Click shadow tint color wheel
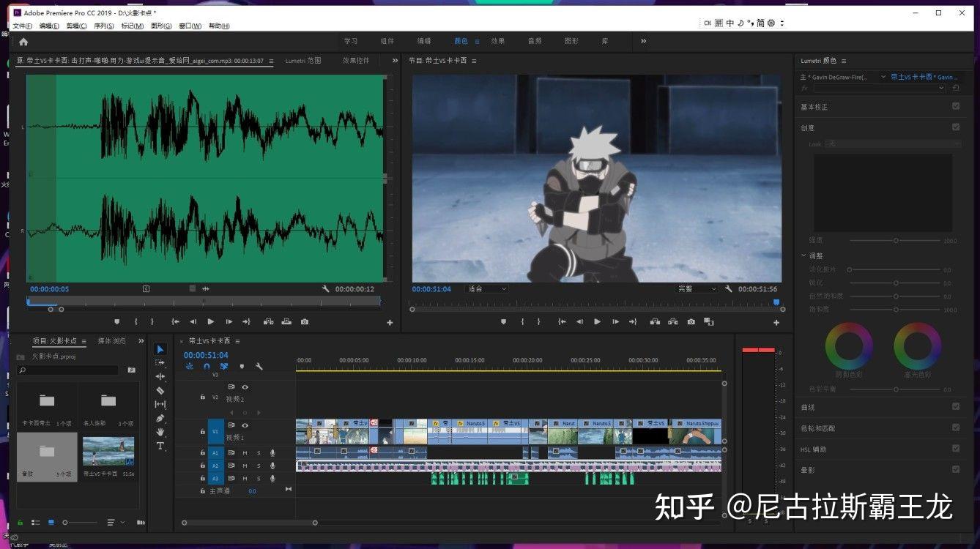Screen dimensions: 980x549 [850, 346]
